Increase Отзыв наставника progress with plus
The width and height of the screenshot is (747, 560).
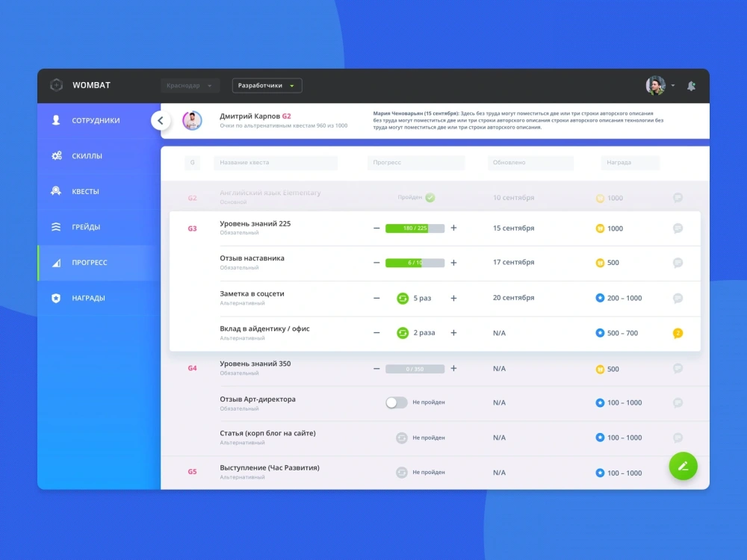453,263
